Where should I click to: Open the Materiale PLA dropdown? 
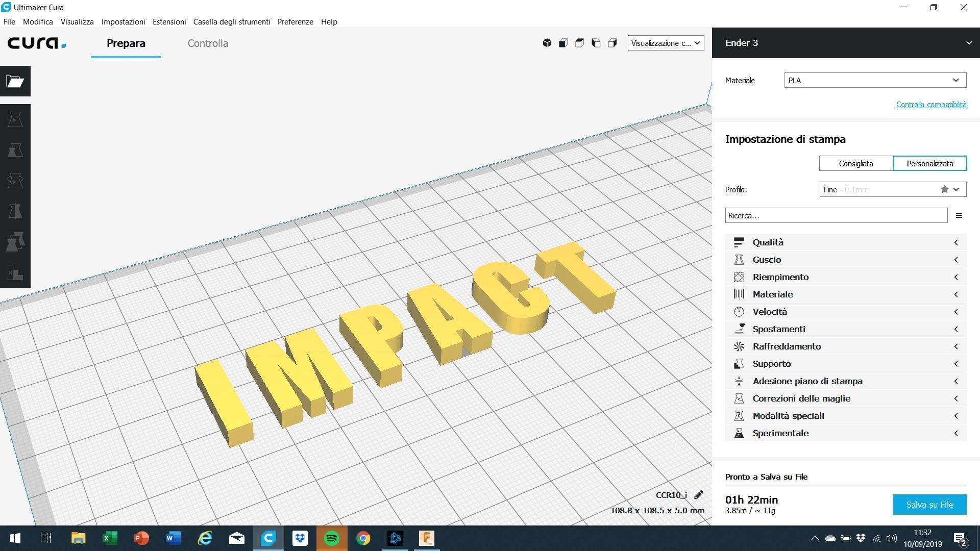point(875,80)
